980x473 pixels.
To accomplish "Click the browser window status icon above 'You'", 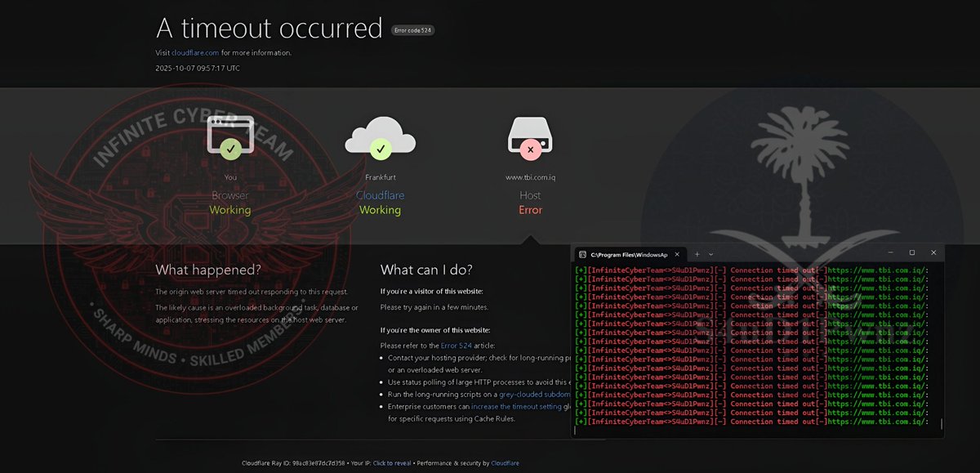I will pyautogui.click(x=229, y=136).
